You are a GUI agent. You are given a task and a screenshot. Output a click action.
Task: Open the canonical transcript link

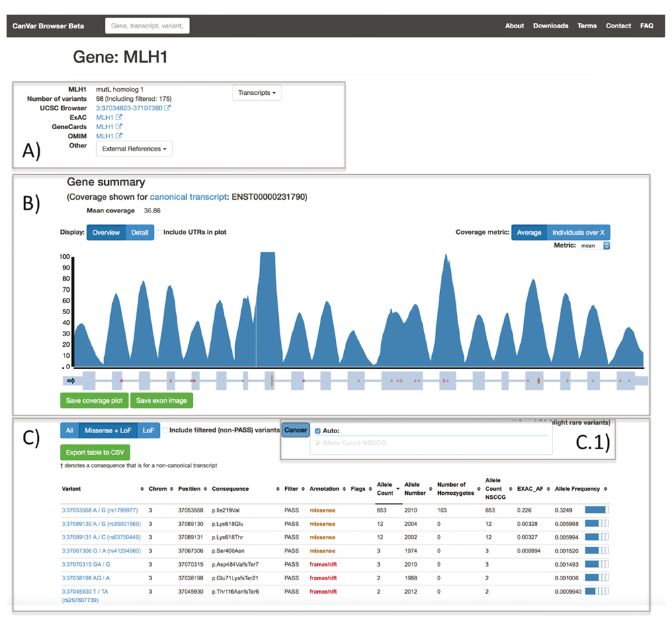pyautogui.click(x=188, y=197)
